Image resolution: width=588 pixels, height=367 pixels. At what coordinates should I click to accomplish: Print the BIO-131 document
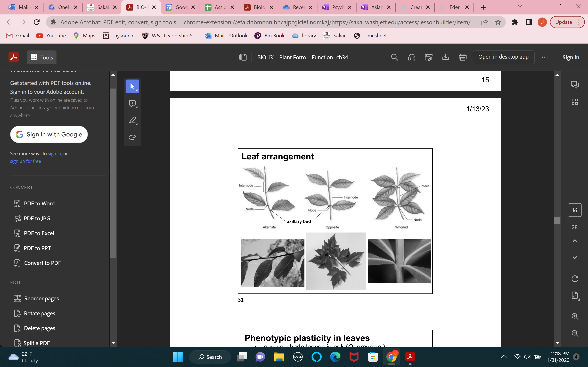click(x=462, y=57)
